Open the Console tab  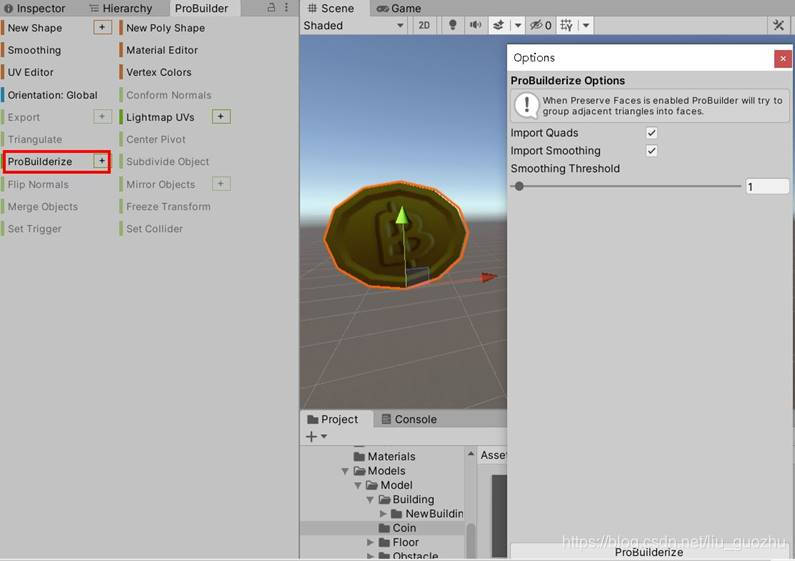tap(409, 419)
